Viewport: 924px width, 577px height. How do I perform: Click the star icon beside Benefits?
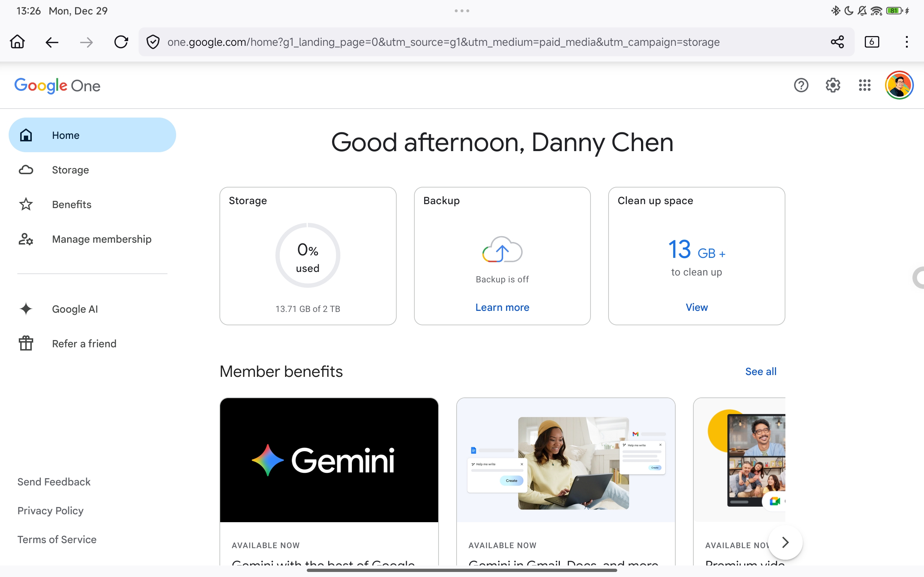26,204
